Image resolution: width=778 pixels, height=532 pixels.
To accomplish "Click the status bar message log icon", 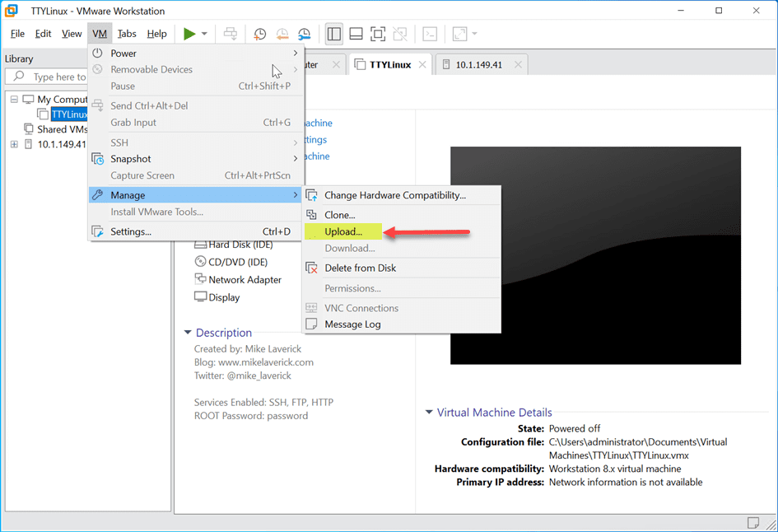I will 752,523.
